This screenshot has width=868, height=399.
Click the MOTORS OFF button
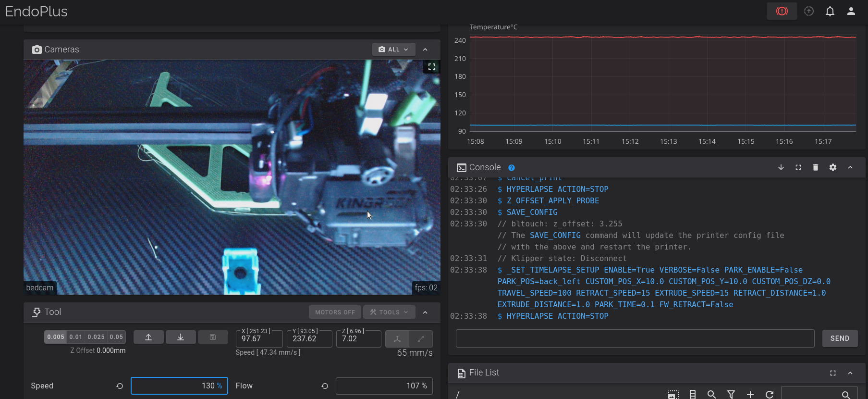click(335, 312)
